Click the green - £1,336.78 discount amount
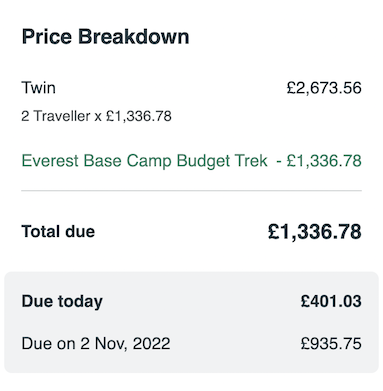This screenshot has height=391, width=383. click(x=319, y=161)
